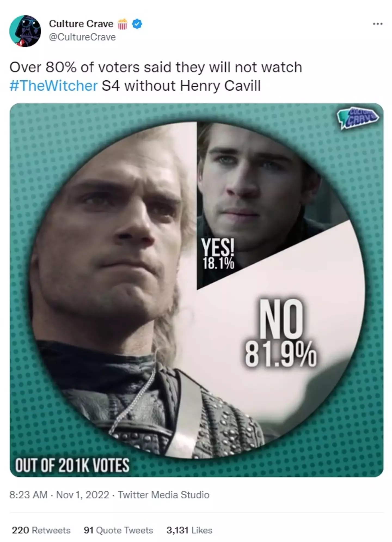The height and width of the screenshot is (542, 392).
Task: Open the poll result pie chart image
Action: (x=197, y=290)
